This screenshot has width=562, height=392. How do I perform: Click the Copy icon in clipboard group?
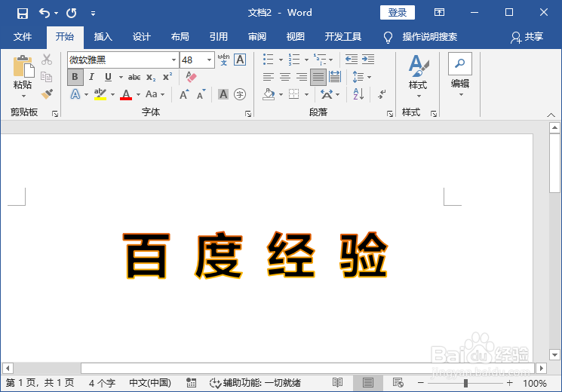(47, 77)
